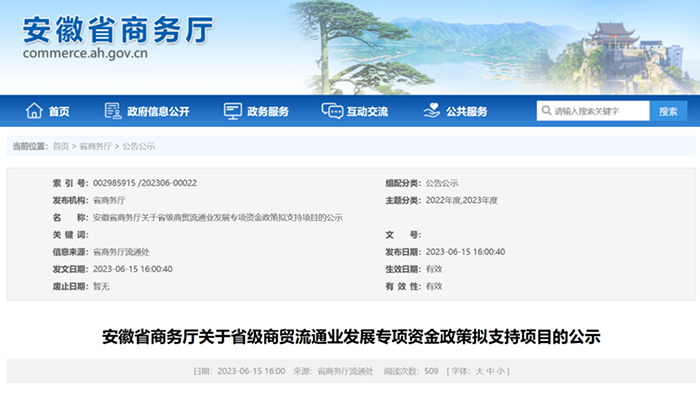The width and height of the screenshot is (700, 400).
Task: Click the hand-heart icon beside 公共服务
Action: point(431,111)
